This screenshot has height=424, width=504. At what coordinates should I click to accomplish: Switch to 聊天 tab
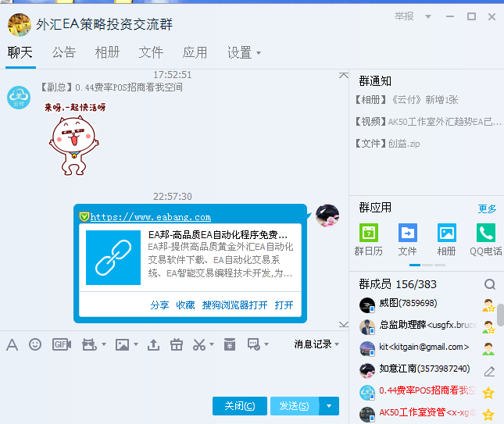20,52
